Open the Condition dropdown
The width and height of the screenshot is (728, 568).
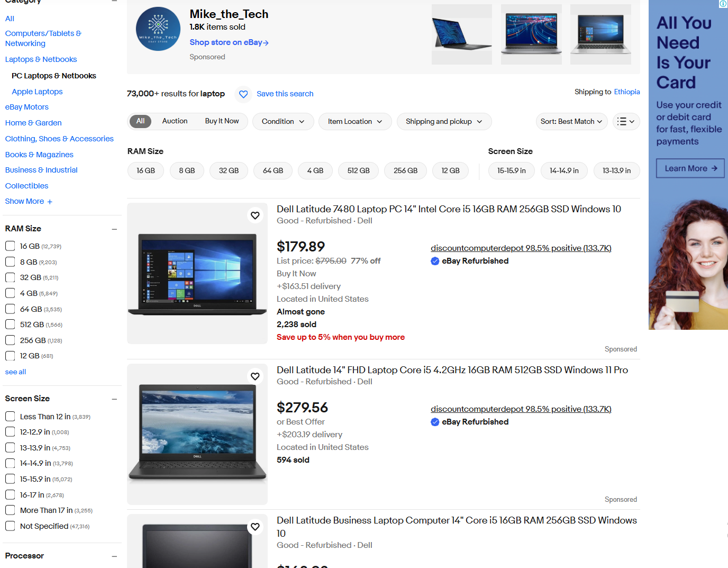tap(283, 121)
